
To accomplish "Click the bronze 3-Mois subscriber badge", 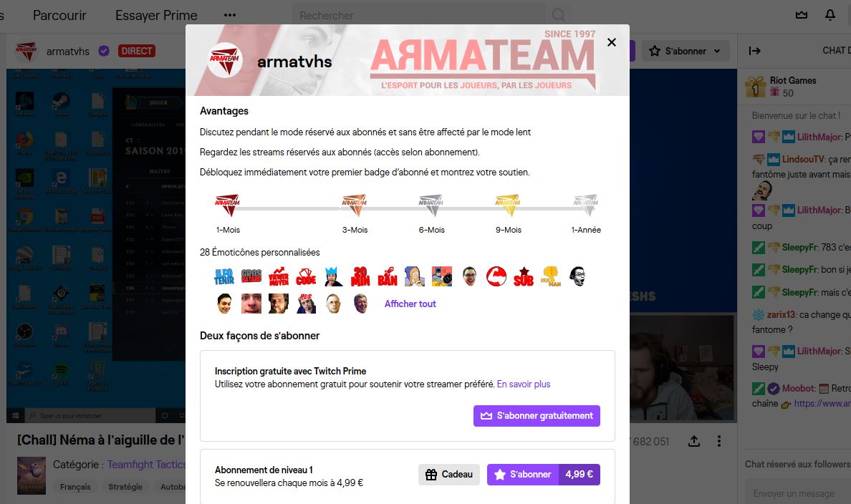I will tap(355, 205).
